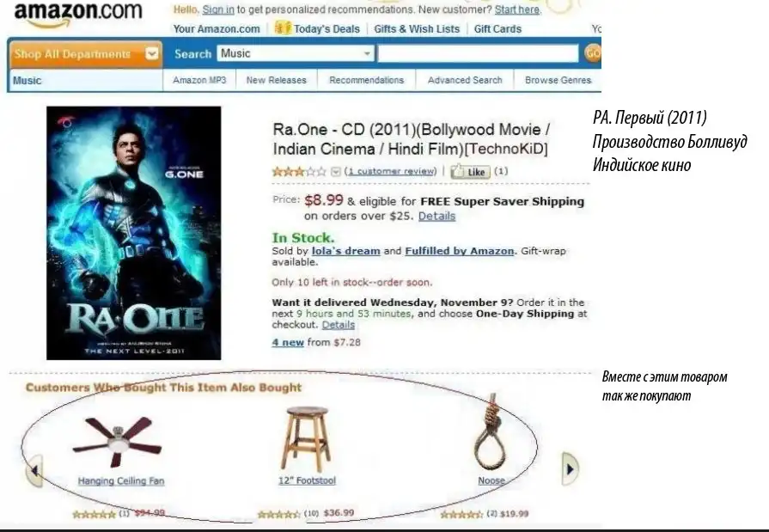Click the 12" Footstool image
Viewport: 769px width, 532px height.
pos(306,438)
